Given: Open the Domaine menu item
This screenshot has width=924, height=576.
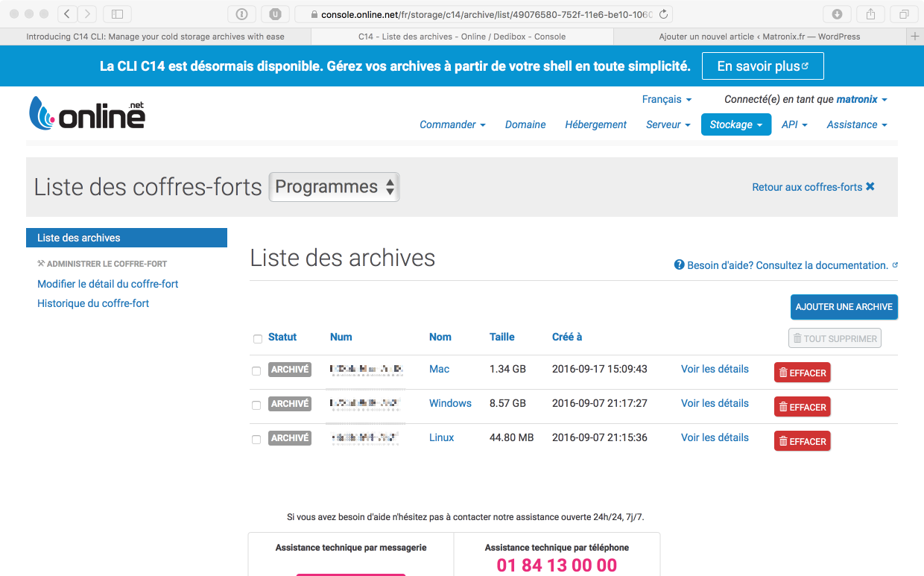Looking at the screenshot, I should click(x=525, y=124).
